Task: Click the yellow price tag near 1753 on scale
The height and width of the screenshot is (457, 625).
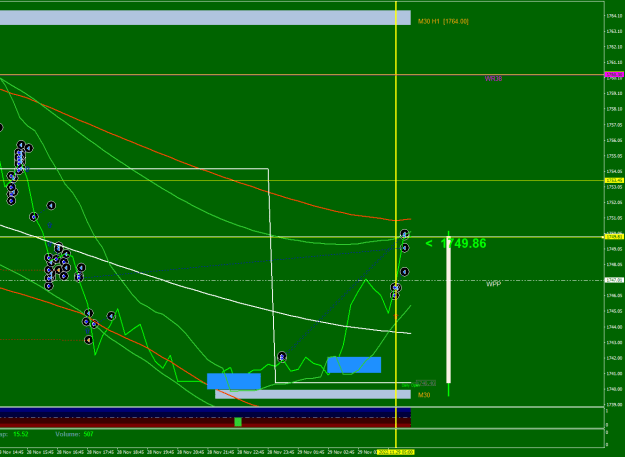Action: 614,180
